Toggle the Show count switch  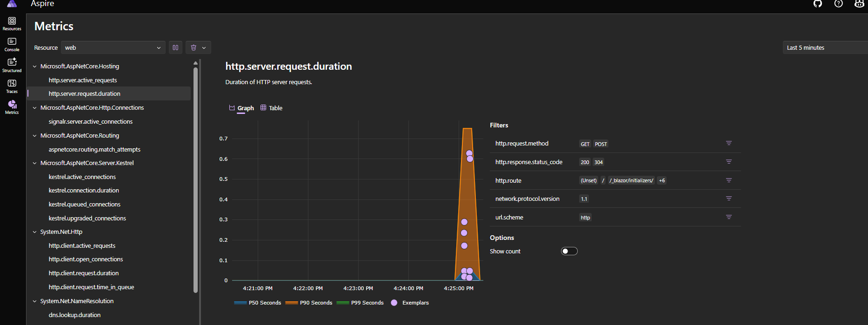[569, 251]
